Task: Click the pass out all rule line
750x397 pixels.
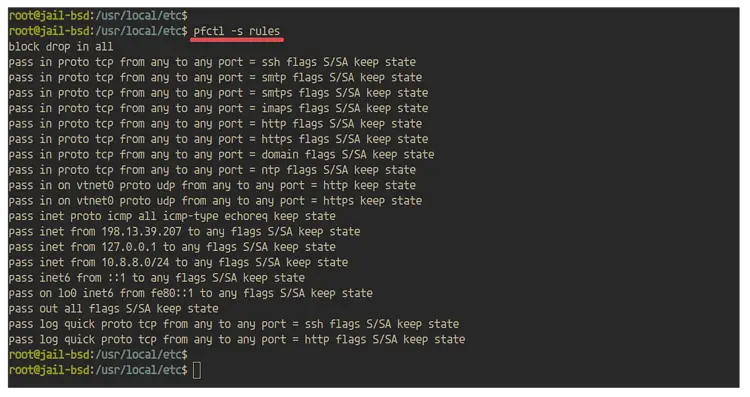Action: [113, 309]
